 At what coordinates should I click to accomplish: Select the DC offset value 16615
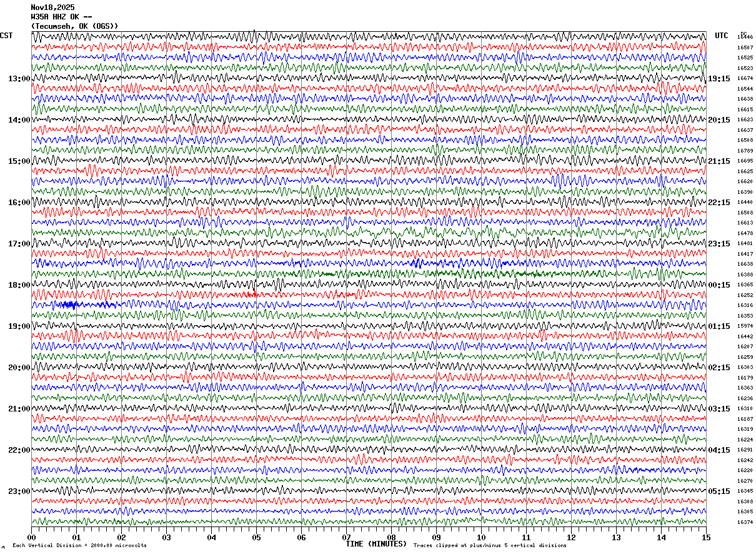[745, 109]
